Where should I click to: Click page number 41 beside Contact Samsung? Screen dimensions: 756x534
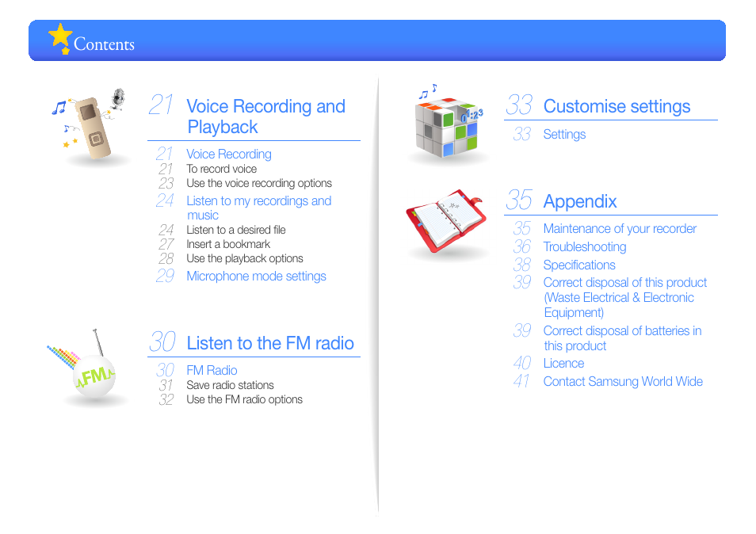tap(521, 381)
